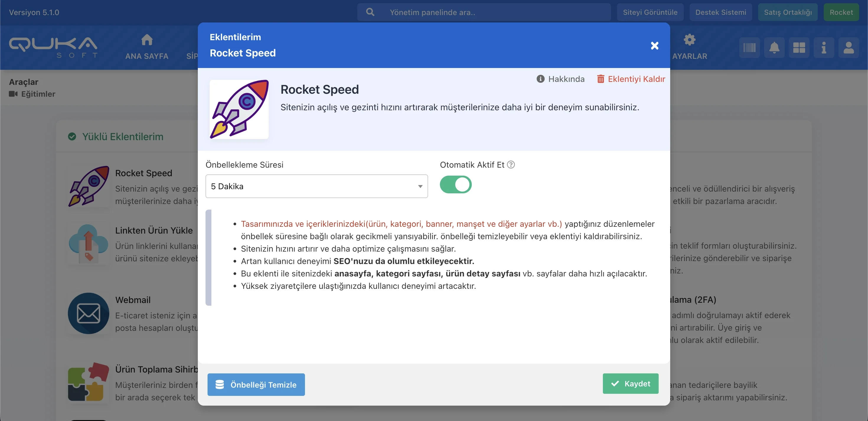Go to the Ana Sayfa menu

pyautogui.click(x=146, y=47)
